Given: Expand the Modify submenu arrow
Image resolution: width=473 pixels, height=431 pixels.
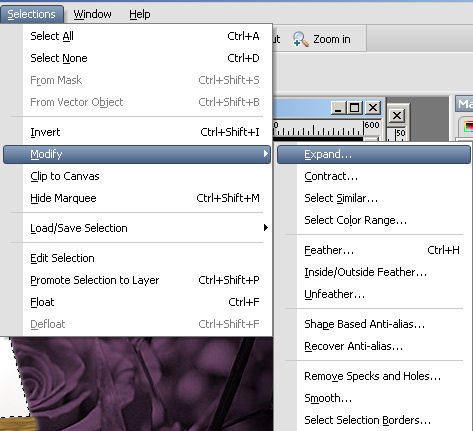Looking at the screenshot, I should click(266, 154).
